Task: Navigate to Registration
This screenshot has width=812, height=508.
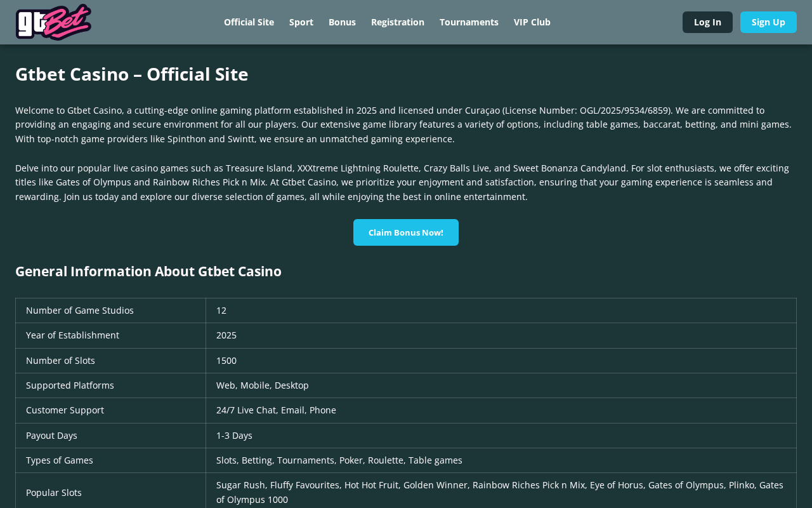Action: click(x=398, y=22)
